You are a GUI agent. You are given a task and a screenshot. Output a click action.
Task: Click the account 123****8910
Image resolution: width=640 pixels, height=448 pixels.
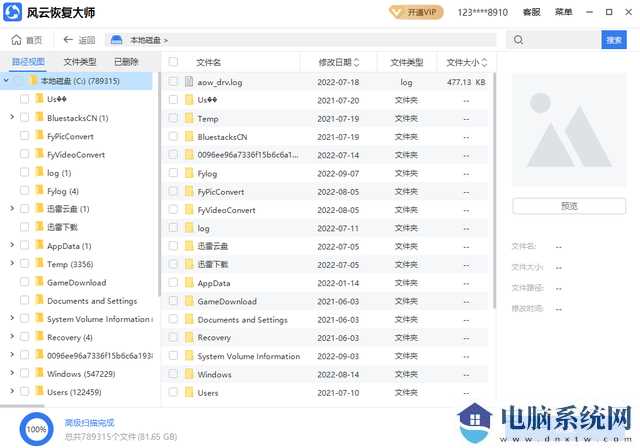[x=482, y=12]
